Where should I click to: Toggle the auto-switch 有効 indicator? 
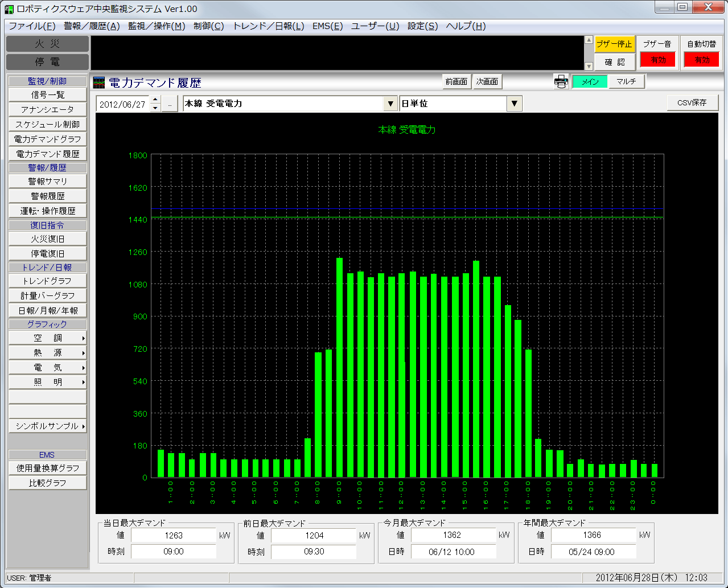(x=701, y=60)
